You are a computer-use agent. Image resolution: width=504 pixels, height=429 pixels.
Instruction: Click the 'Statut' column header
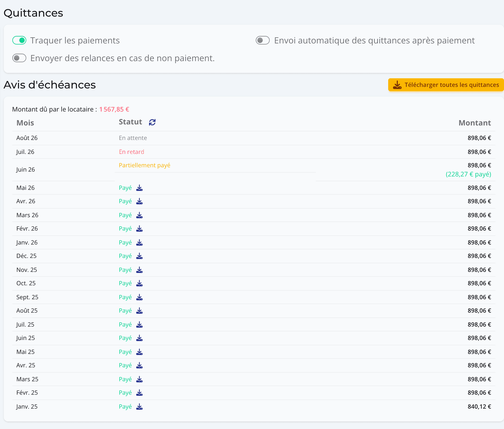pyautogui.click(x=130, y=122)
